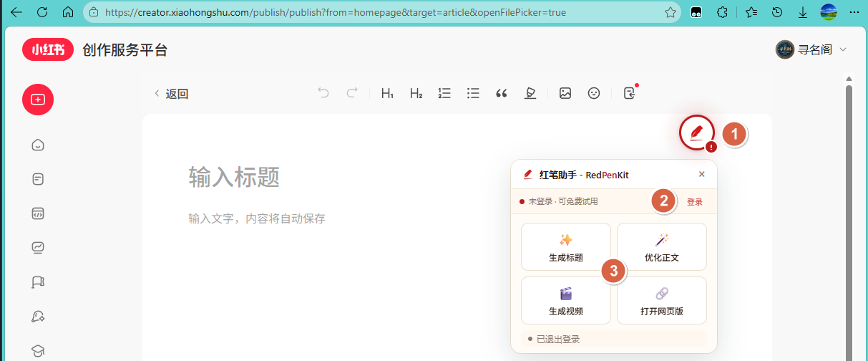The height and width of the screenshot is (361, 868).
Task: Open the browser downloads arrow icon
Action: click(x=803, y=12)
